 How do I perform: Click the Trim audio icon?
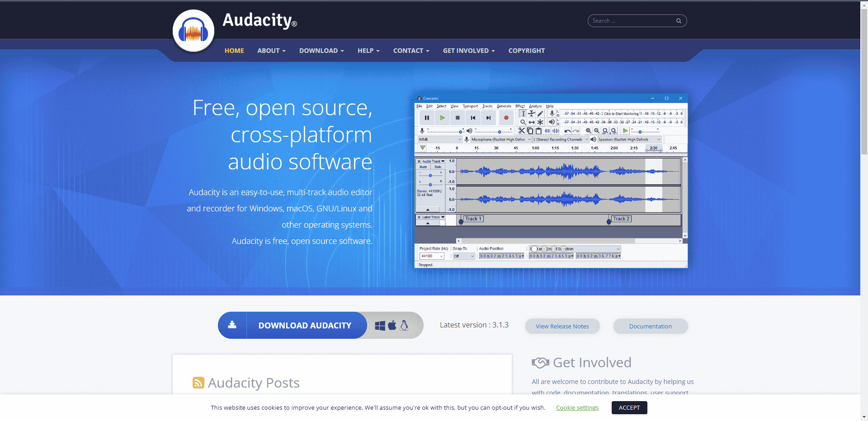tap(547, 131)
